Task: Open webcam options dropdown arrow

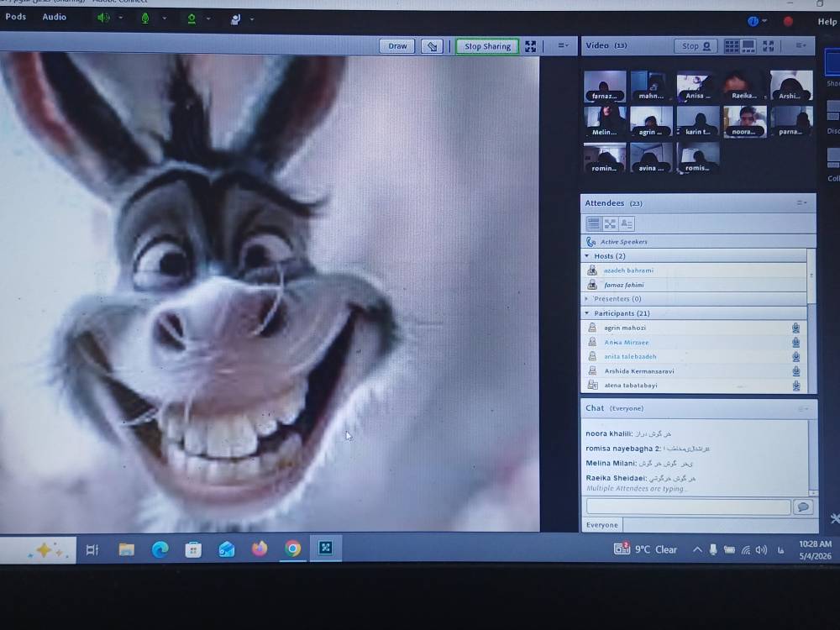Action: (x=208, y=18)
